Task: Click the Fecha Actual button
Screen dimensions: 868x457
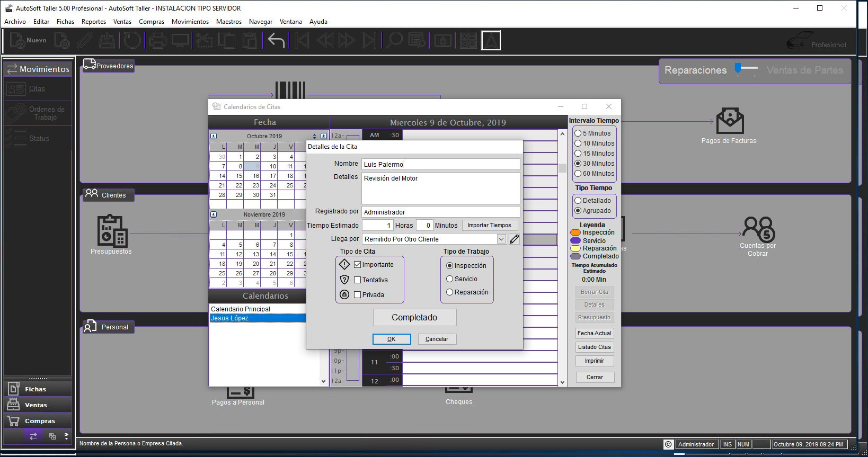Action: tap(595, 333)
